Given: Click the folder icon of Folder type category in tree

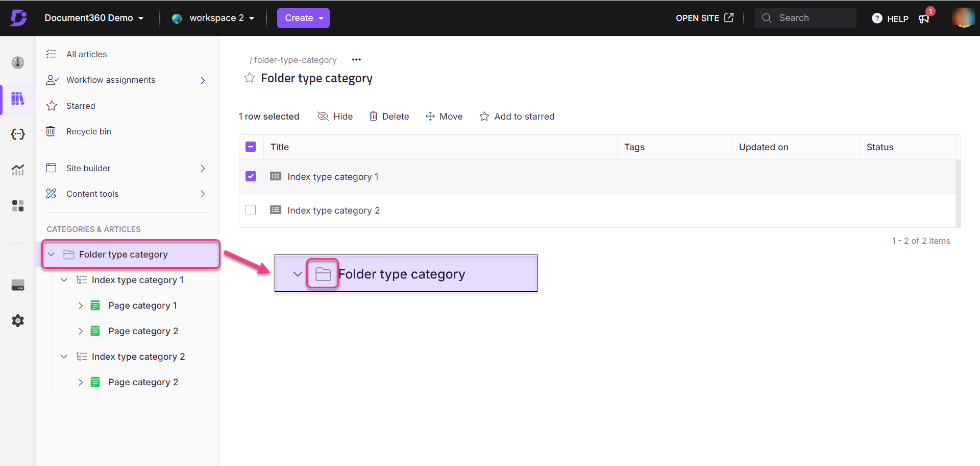Looking at the screenshot, I should [x=69, y=254].
